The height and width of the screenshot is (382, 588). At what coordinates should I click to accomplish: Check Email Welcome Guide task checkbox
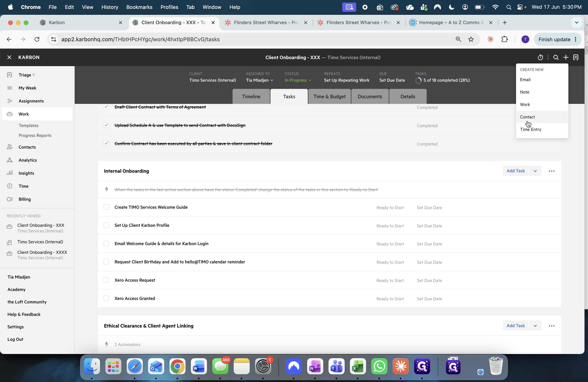106,244
